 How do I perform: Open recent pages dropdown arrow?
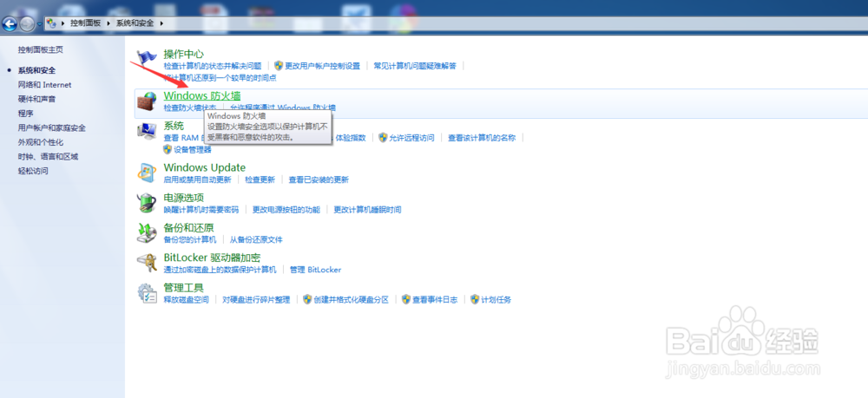[39, 23]
